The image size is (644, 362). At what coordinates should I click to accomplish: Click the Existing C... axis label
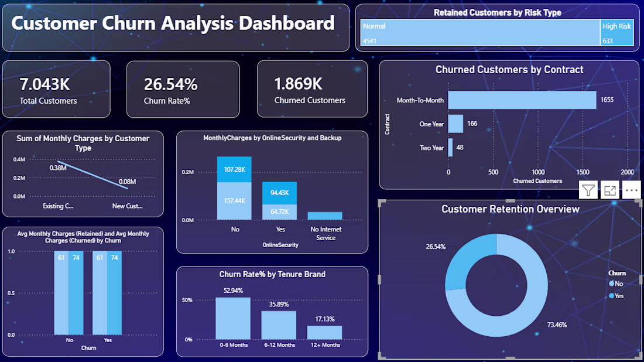tap(58, 206)
